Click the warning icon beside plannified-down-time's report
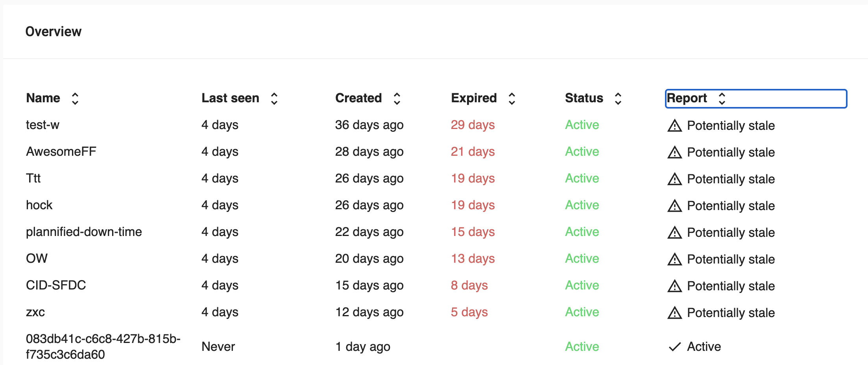This screenshot has height=365, width=868. pyautogui.click(x=675, y=232)
